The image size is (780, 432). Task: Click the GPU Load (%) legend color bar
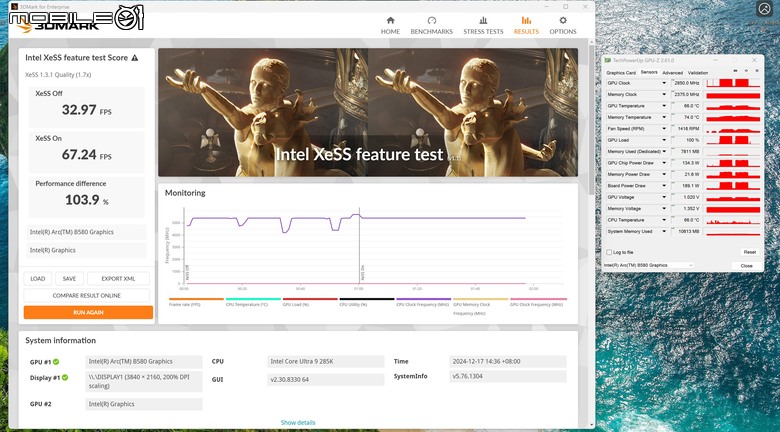[x=310, y=299]
